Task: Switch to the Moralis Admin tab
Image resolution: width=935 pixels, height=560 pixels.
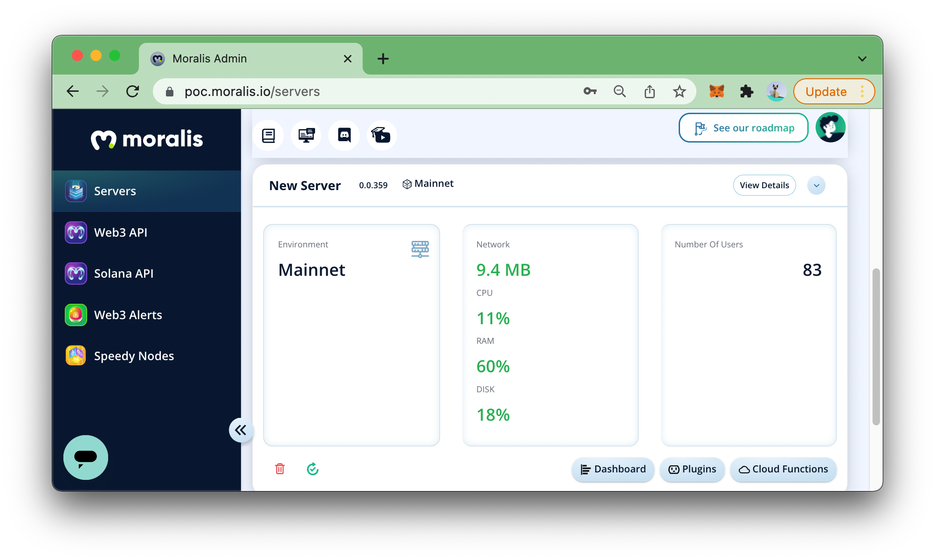Action: coord(250,59)
